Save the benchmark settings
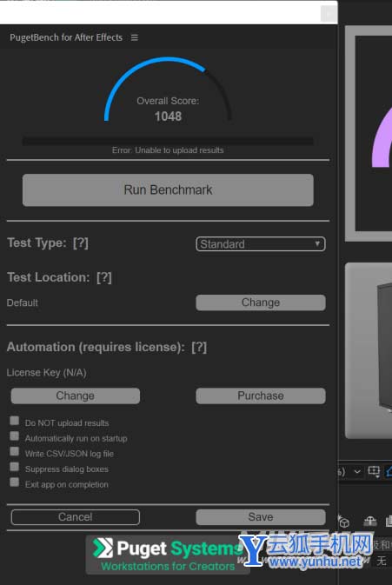This screenshot has height=585, width=392. point(261,517)
